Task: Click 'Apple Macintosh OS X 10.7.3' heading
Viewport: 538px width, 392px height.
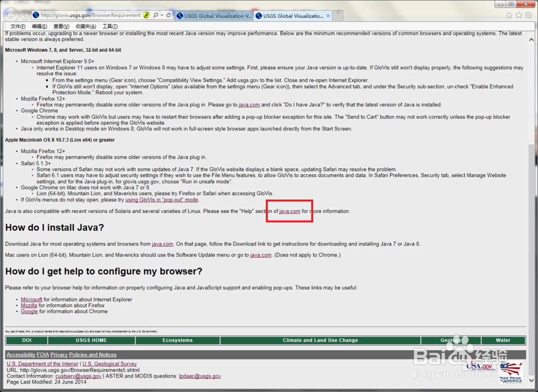Action: (x=60, y=140)
